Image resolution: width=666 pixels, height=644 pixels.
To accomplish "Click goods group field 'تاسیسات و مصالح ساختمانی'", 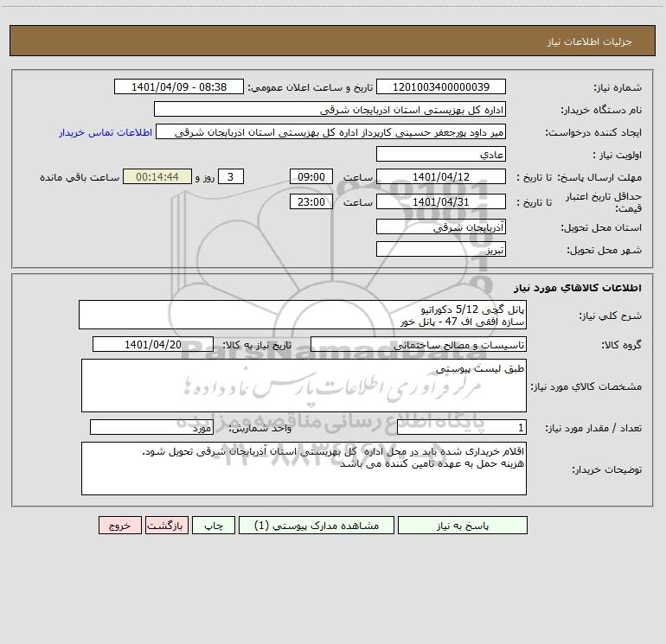I will (x=419, y=344).
